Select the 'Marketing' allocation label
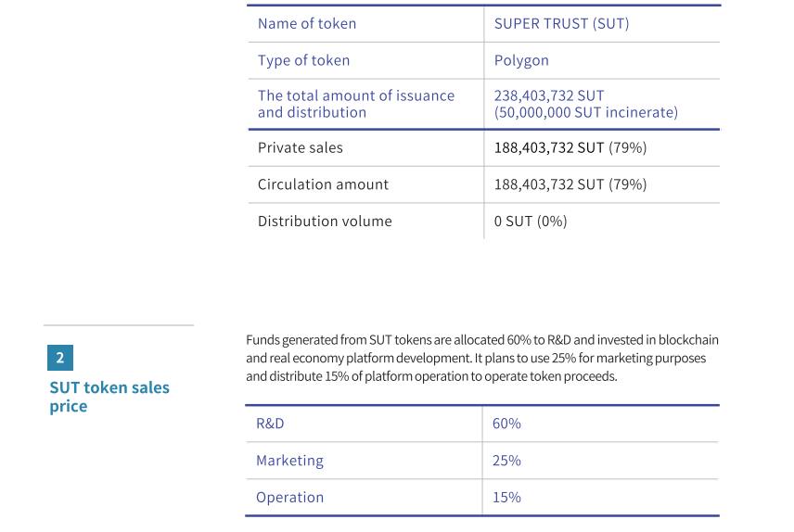This screenshot has height=532, width=794. pyautogui.click(x=289, y=461)
